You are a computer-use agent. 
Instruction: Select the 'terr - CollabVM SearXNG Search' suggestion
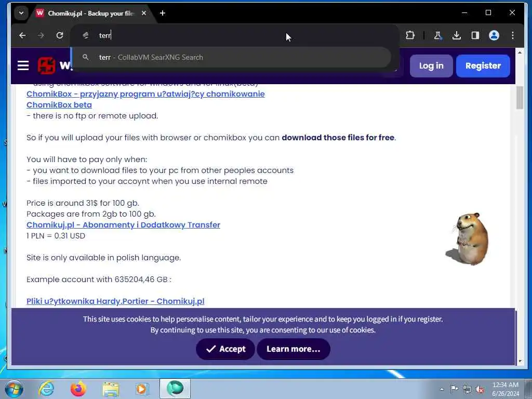pos(231,57)
